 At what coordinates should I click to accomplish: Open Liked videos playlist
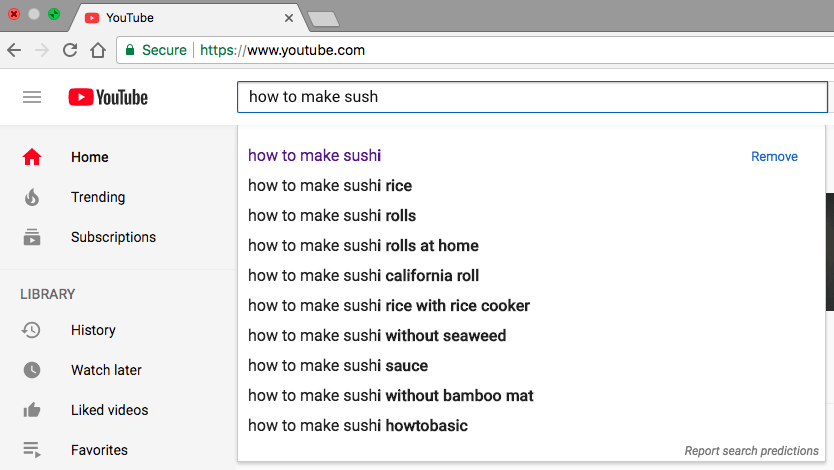click(x=108, y=410)
